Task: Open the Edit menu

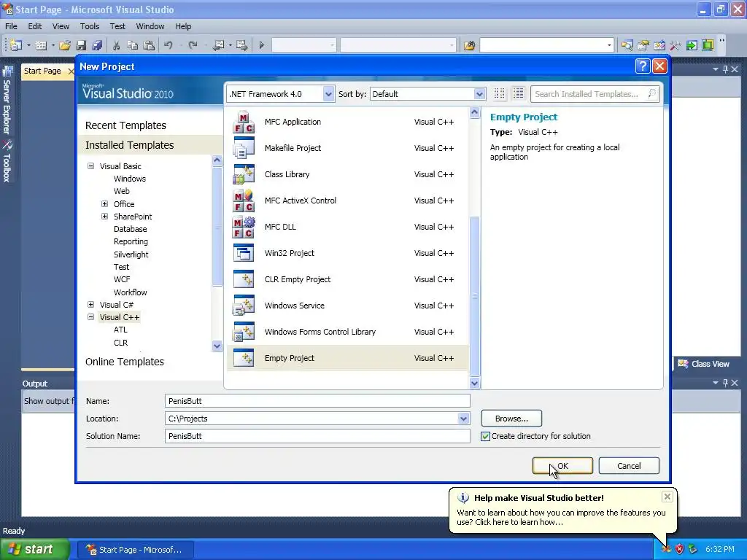Action: (35, 26)
